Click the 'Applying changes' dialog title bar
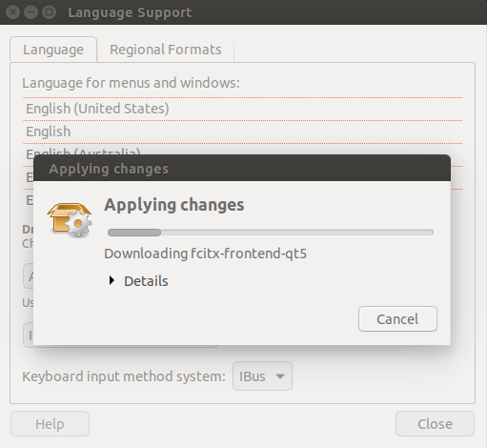Screen dimensions: 487x448 tap(242, 168)
